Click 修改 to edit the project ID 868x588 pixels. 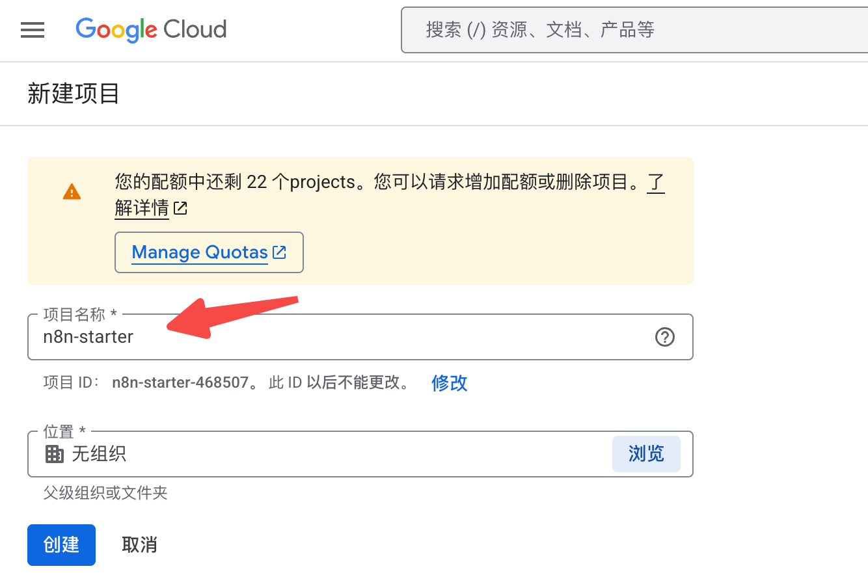pos(449,382)
